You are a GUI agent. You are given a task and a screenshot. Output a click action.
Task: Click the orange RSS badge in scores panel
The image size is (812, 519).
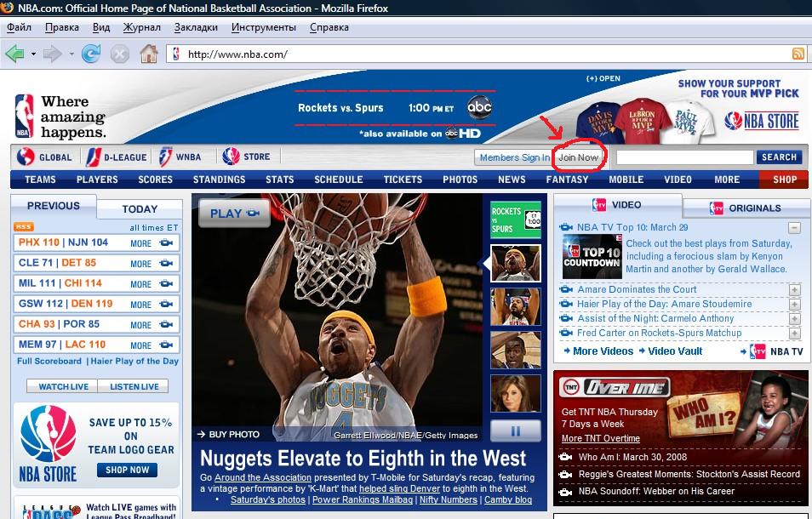click(x=24, y=226)
